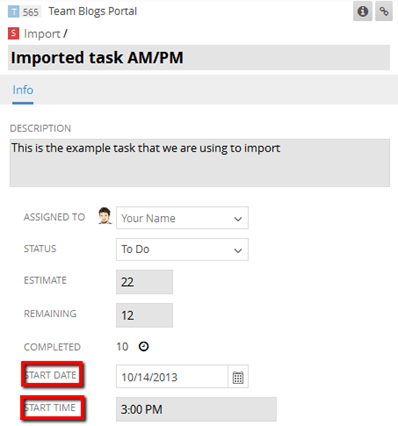Image resolution: width=398 pixels, height=426 pixels.
Task: Click the Start Date field 10/14/2013
Action: point(172,377)
